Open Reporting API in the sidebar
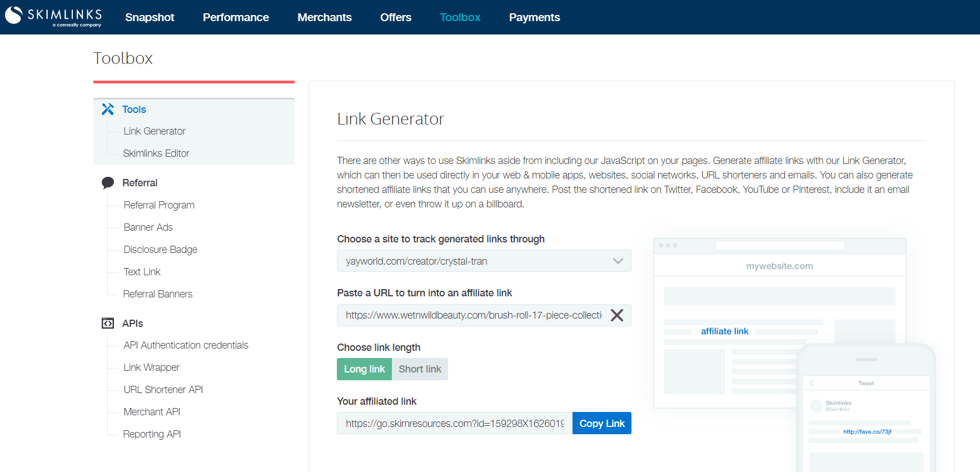This screenshot has width=980, height=472. click(x=152, y=434)
